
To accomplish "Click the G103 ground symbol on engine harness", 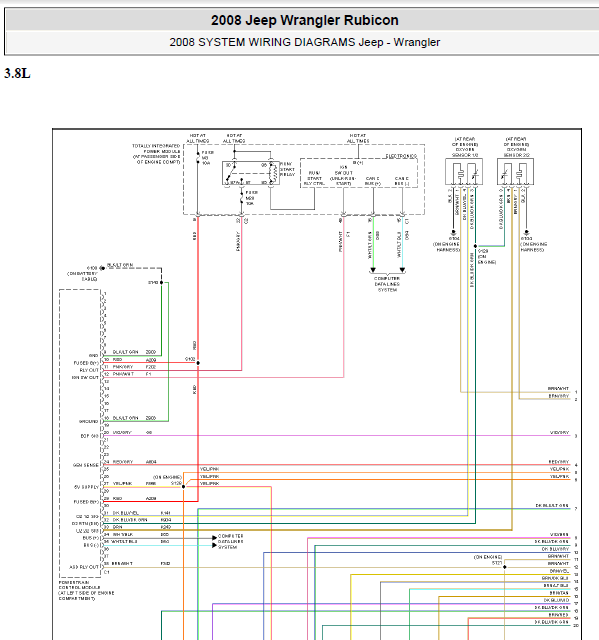I will click(526, 232).
